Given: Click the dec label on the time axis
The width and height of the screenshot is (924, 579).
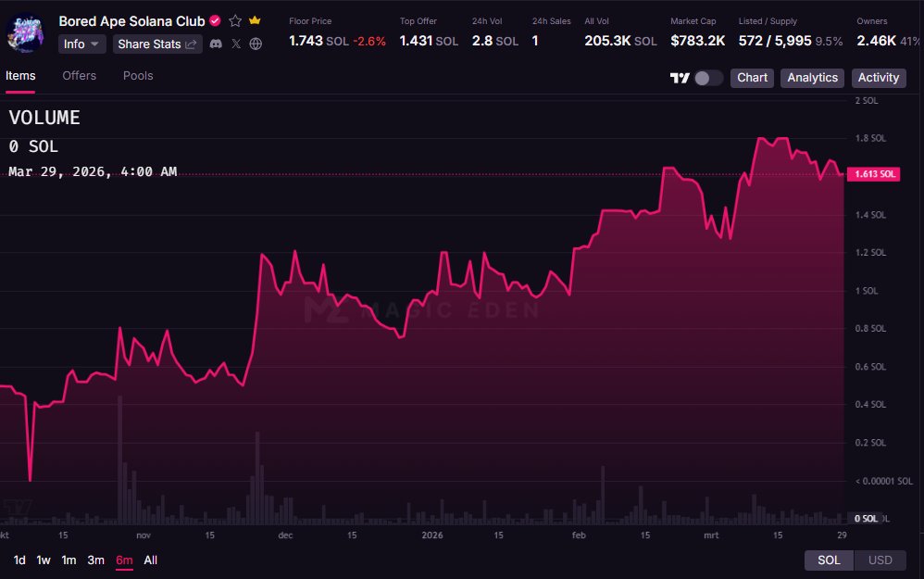Looking at the screenshot, I should 285,535.
